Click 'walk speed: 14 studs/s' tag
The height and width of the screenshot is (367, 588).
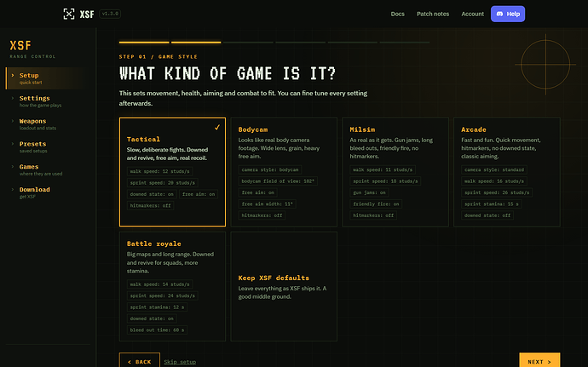(159, 284)
